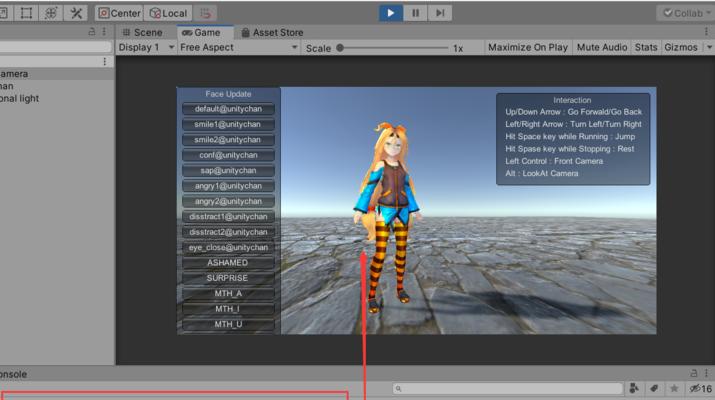Click the unity-chan character in Game view
The image size is (715, 400).
(x=389, y=217)
